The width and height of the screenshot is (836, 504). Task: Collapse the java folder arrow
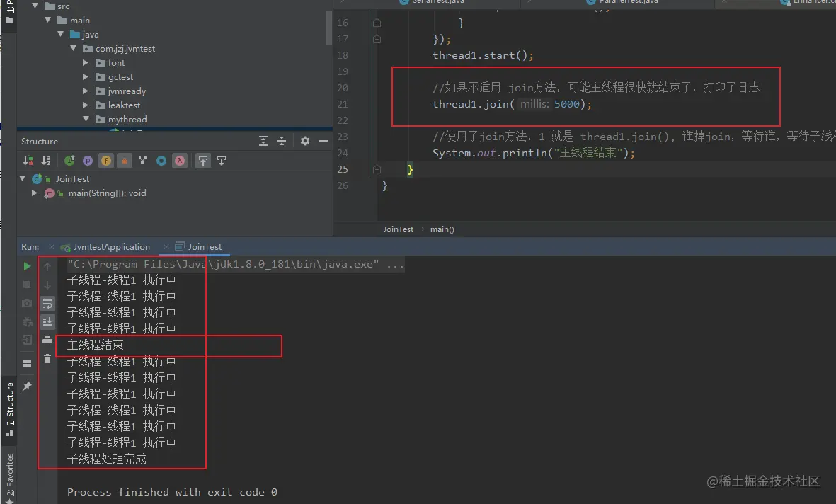(x=61, y=34)
